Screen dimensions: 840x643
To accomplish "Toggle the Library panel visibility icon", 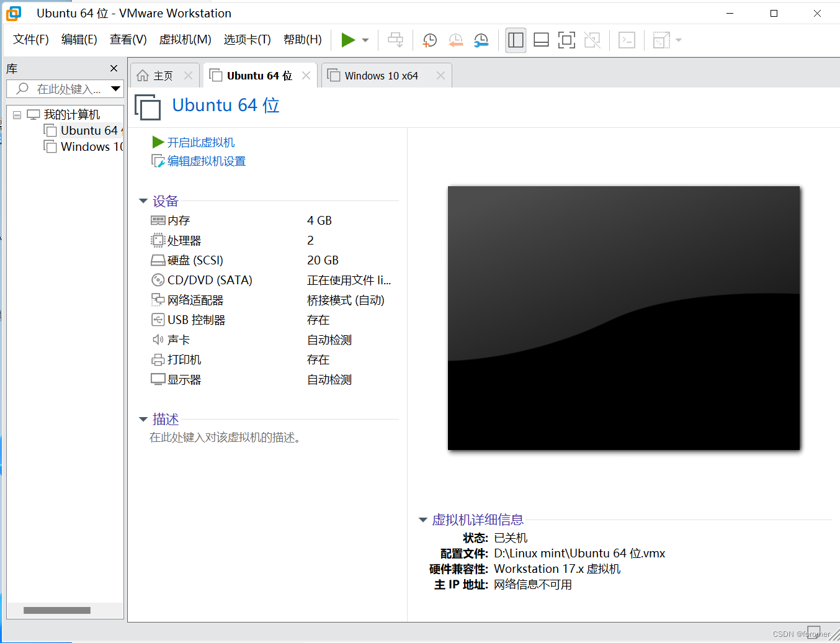I will tap(516, 39).
